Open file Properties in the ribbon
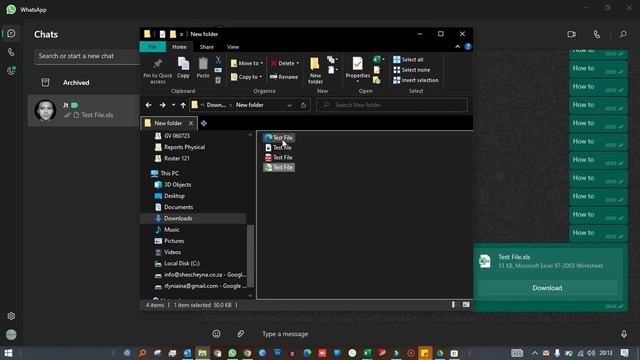This screenshot has width=640, height=360. (x=358, y=69)
